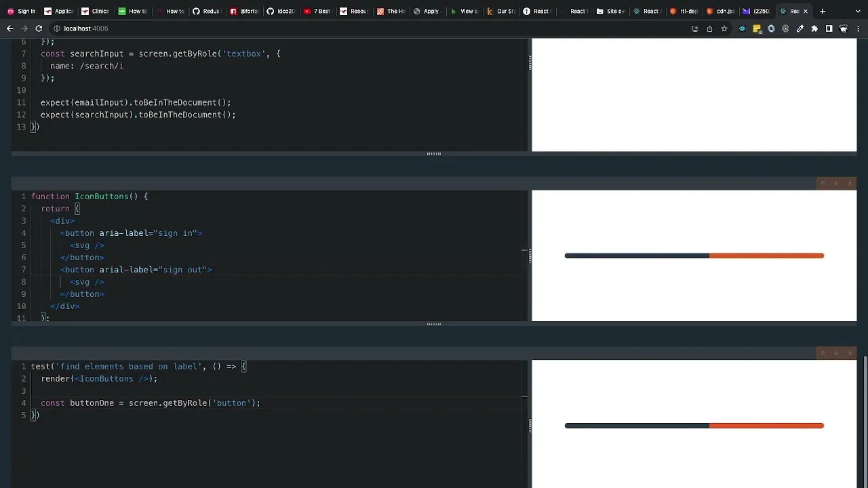868x488 pixels.
Task: Reload the localhost page
Action: point(39,28)
